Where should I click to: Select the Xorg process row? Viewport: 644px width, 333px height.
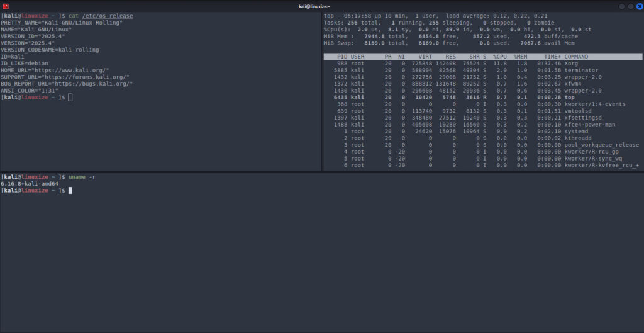coord(483,64)
